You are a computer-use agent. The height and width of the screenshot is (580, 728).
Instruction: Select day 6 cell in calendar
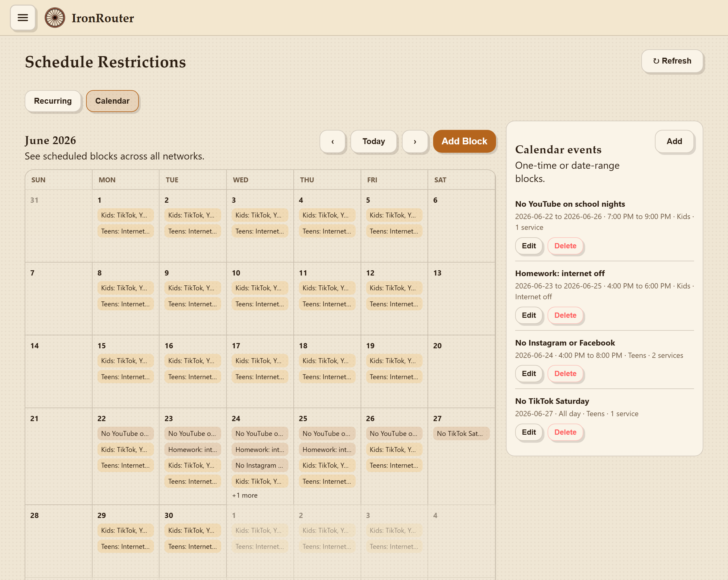pyautogui.click(x=461, y=226)
